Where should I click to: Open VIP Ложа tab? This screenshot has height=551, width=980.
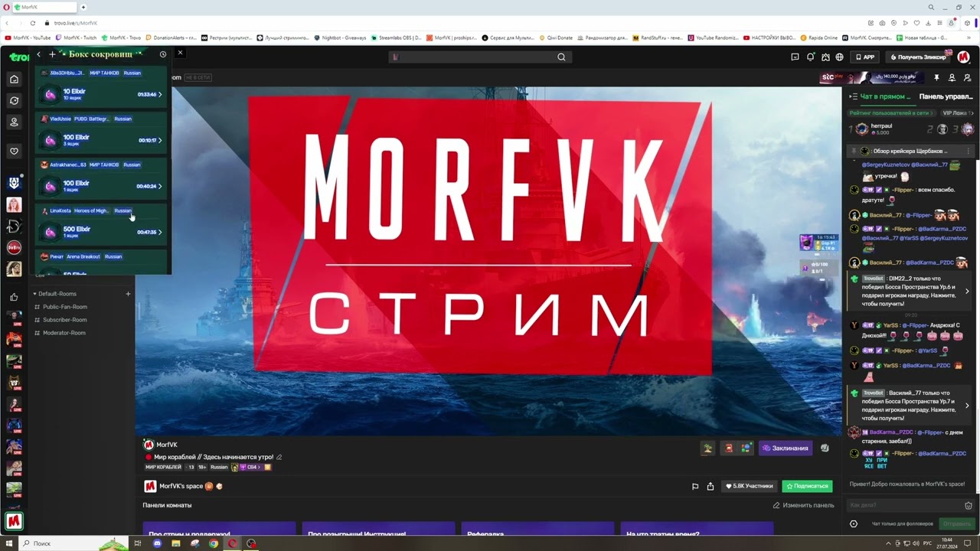pyautogui.click(x=955, y=112)
